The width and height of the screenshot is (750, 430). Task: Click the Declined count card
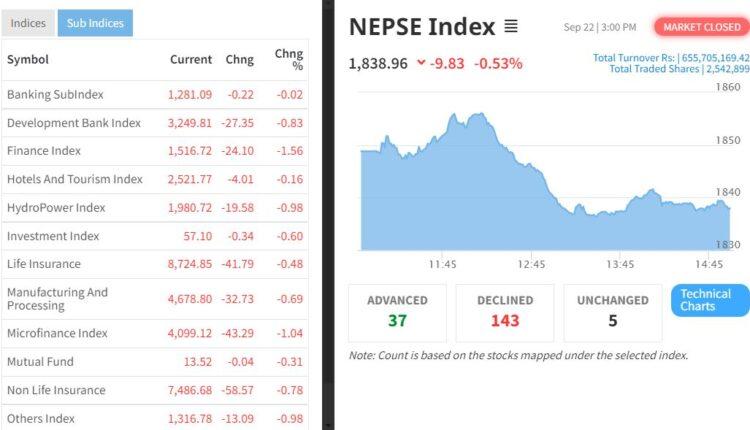coord(505,313)
